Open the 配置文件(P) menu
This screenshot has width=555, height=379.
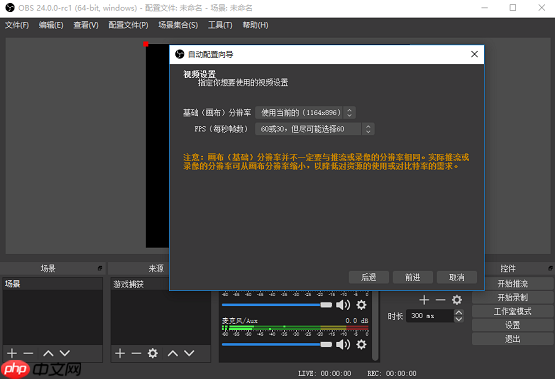coord(128,25)
